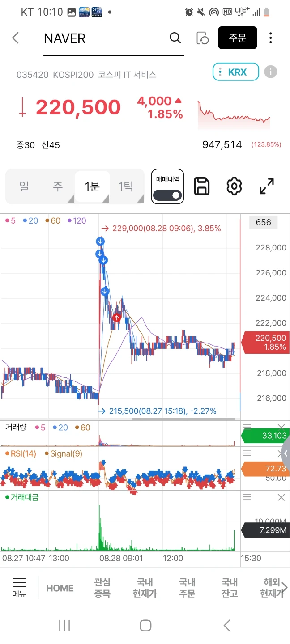Open the KRX exchange selector
This screenshot has height=644, width=290.
236,72
